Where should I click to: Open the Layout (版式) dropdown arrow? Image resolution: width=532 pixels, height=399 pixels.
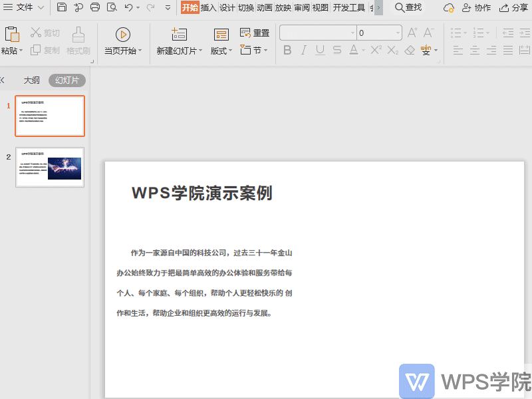[230, 51]
